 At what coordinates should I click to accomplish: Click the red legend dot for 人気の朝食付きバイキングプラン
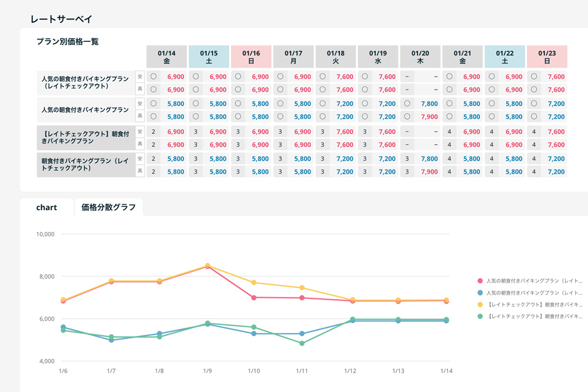(480, 281)
